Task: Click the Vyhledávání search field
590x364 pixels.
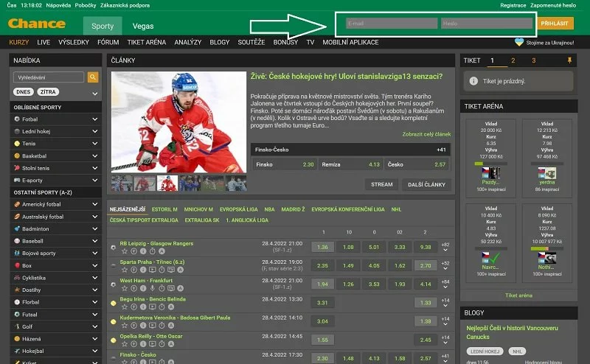Action: tap(49, 77)
